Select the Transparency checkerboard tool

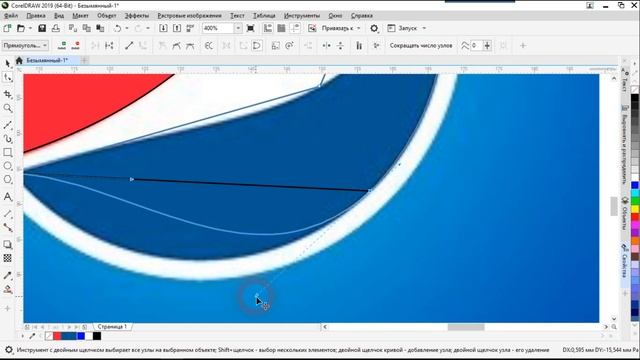pyautogui.click(x=7, y=258)
